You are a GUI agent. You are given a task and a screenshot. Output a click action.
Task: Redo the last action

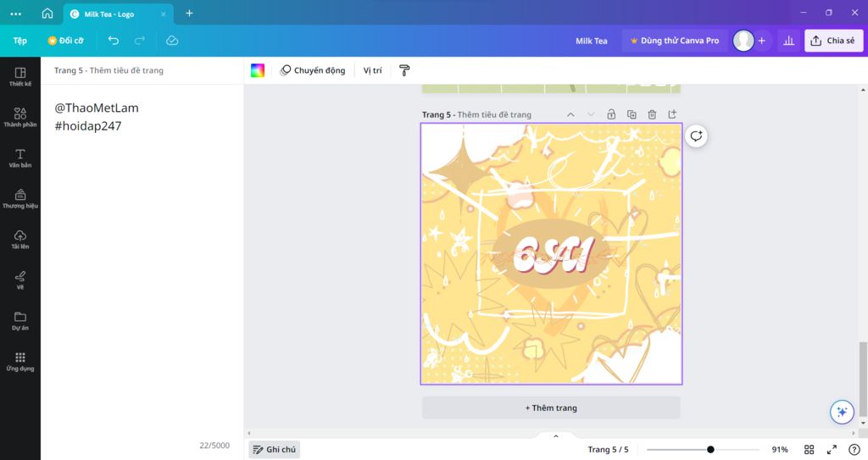[140, 41]
